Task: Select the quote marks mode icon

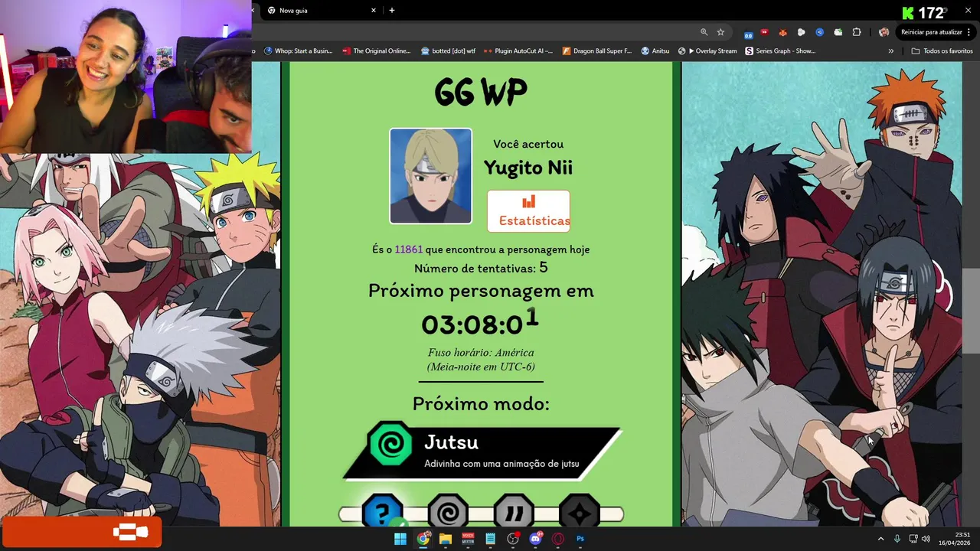Action: pos(514,513)
